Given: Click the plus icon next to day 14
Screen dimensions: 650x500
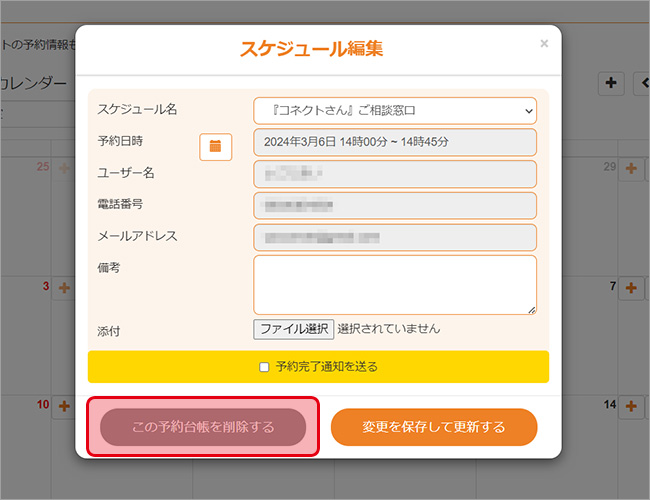Looking at the screenshot, I should tap(631, 406).
